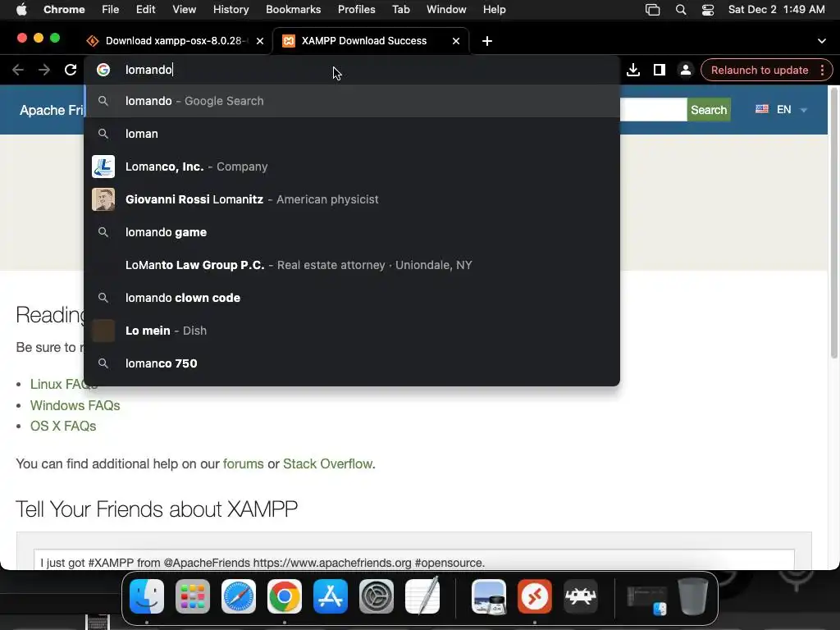Open the Edit menu

tap(145, 10)
